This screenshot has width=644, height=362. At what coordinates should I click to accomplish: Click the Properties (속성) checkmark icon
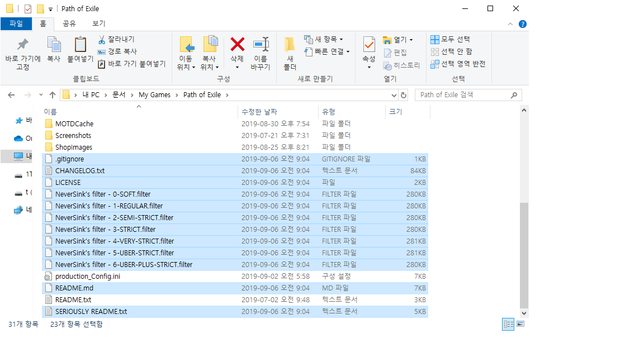click(369, 44)
